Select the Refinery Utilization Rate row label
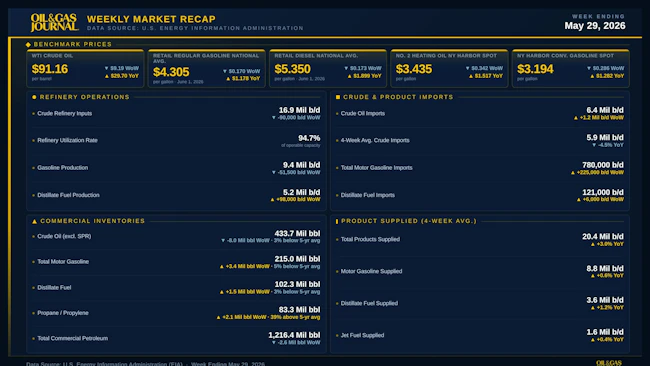The height and width of the screenshot is (366, 650). pos(67,140)
